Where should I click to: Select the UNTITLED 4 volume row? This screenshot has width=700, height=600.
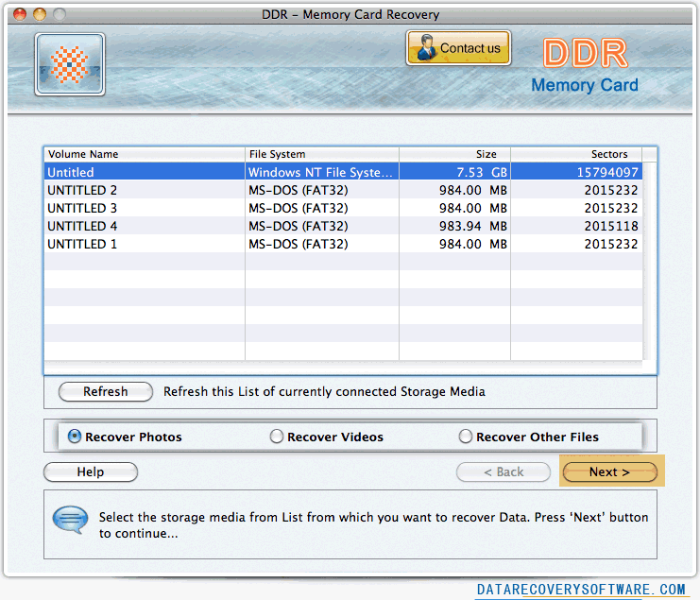point(343,226)
